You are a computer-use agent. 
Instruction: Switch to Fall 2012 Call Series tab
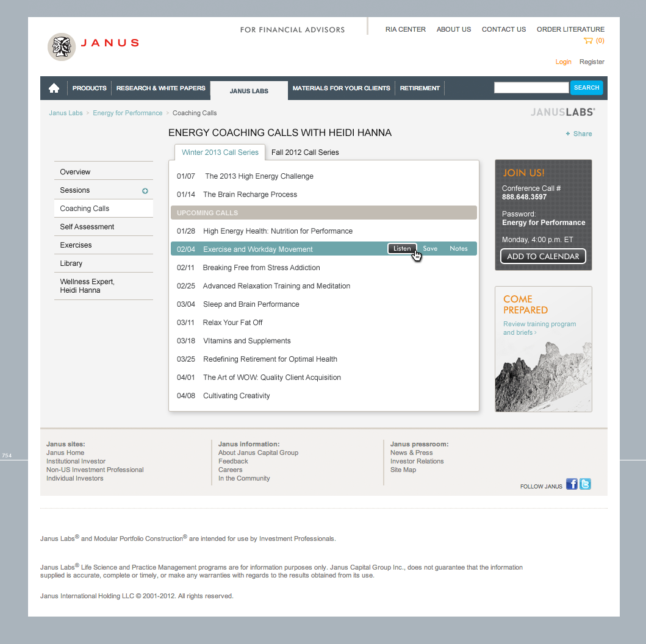coord(305,152)
